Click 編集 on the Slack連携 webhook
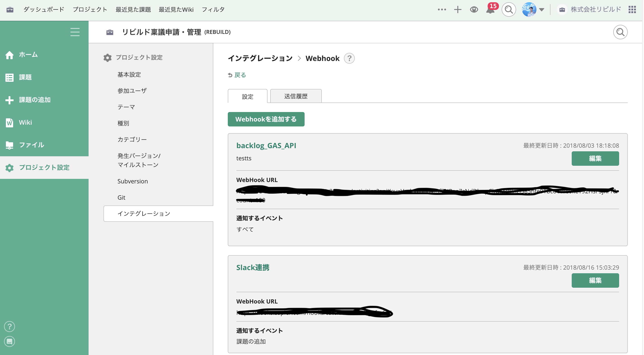 (x=595, y=280)
